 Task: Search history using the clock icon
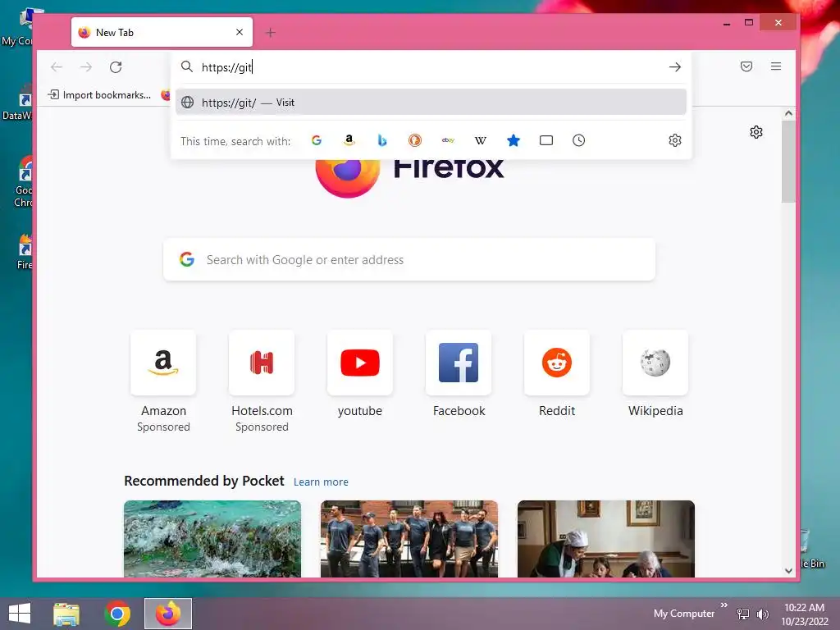[x=578, y=140]
